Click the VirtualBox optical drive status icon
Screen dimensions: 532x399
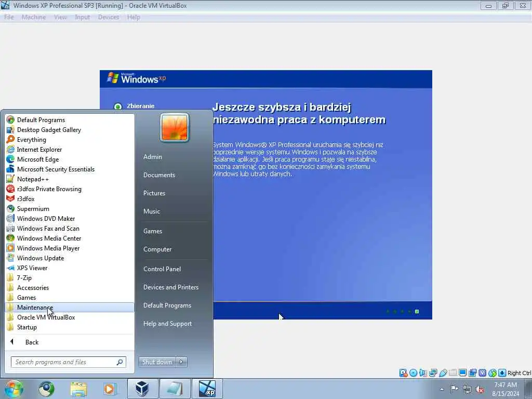click(x=413, y=373)
